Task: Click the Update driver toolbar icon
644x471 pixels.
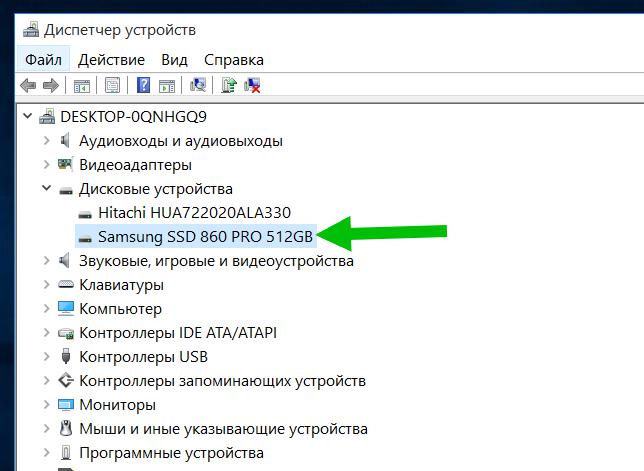Action: coord(229,85)
